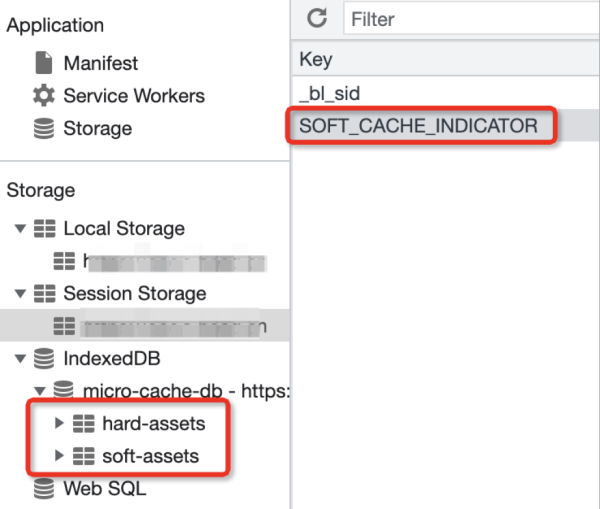Click the Local Storage table icon
Screen dimensions: 600x509
click(x=44, y=228)
